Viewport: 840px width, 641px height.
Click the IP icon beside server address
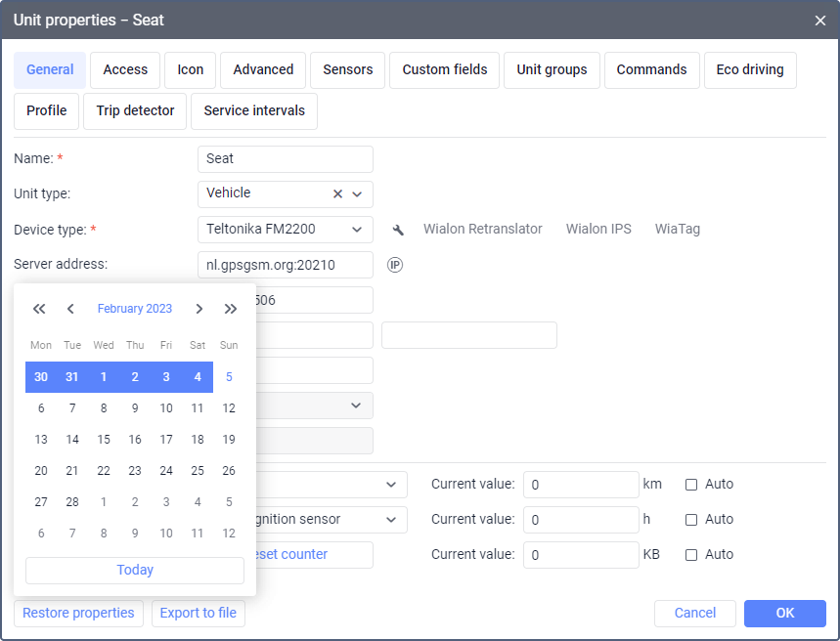[x=395, y=265]
